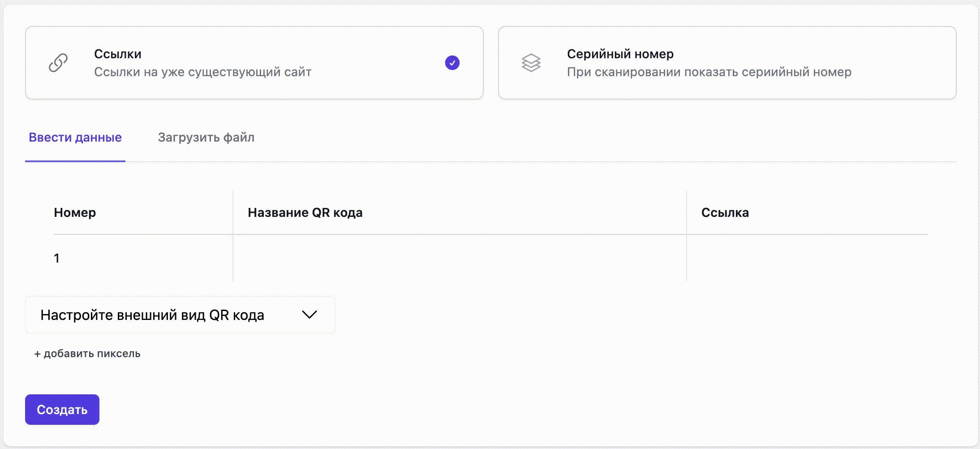Screen dimensions: 980x449
Task: Open the Ввести данные tab
Action: point(75,138)
